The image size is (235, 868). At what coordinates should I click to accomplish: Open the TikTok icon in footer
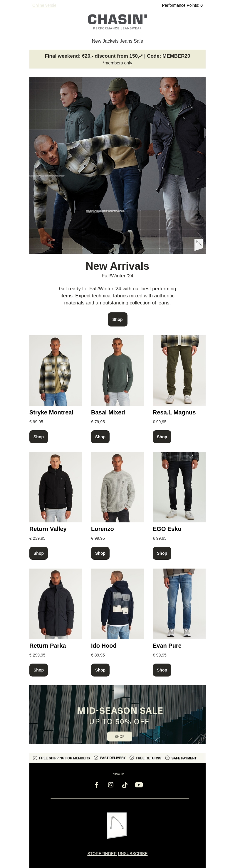pyautogui.click(x=125, y=785)
